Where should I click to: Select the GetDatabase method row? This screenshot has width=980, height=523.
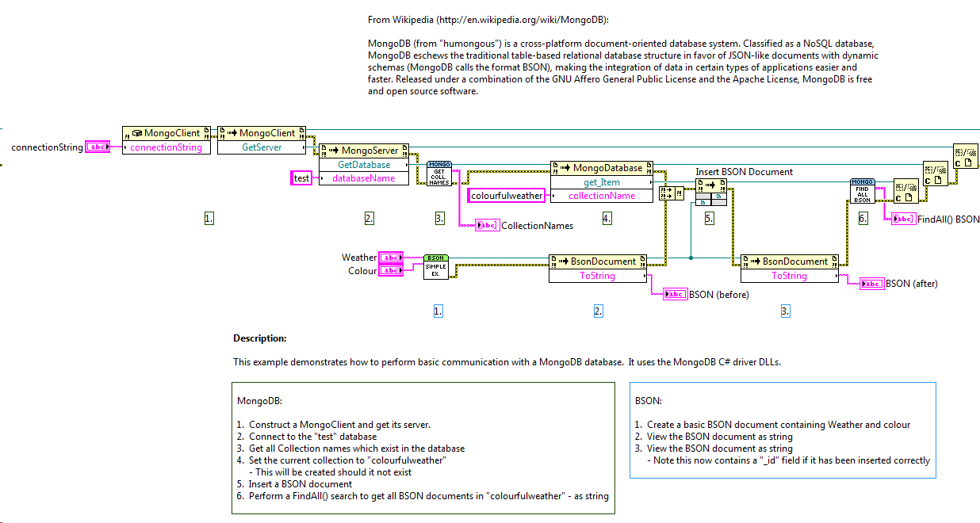(364, 164)
